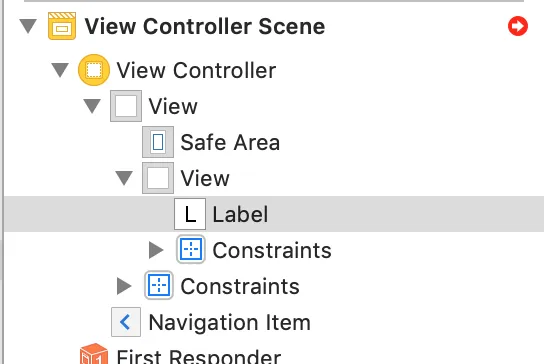
Task: Click the nested Constraints blue icon under Label
Action: (x=190, y=249)
